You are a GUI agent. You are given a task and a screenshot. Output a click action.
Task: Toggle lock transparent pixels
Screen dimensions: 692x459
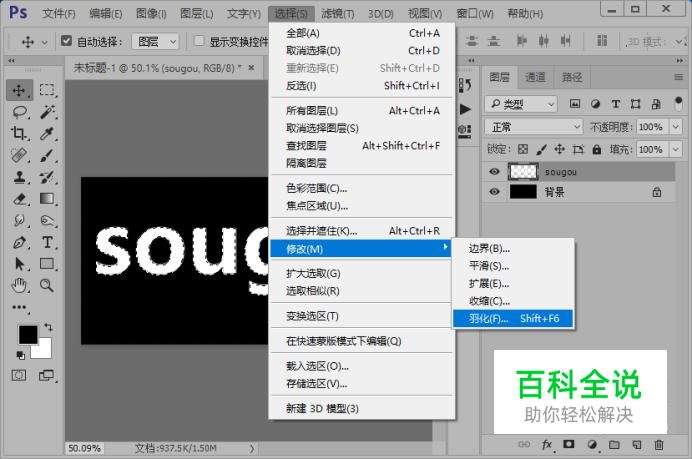pyautogui.click(x=523, y=149)
